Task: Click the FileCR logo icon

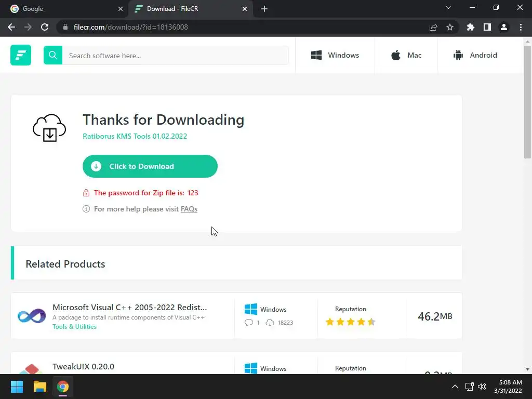Action: pos(21,55)
